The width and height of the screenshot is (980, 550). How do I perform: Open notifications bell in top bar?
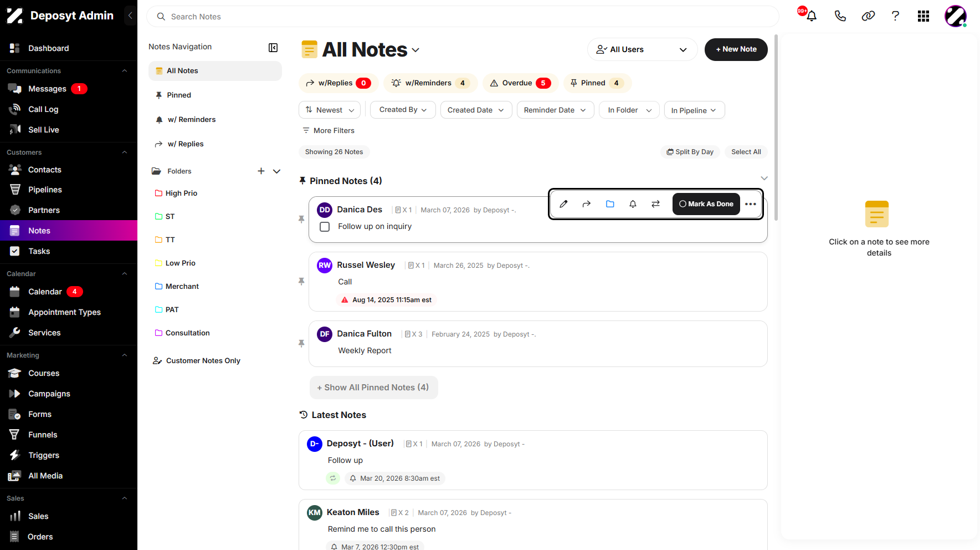[x=812, y=16]
